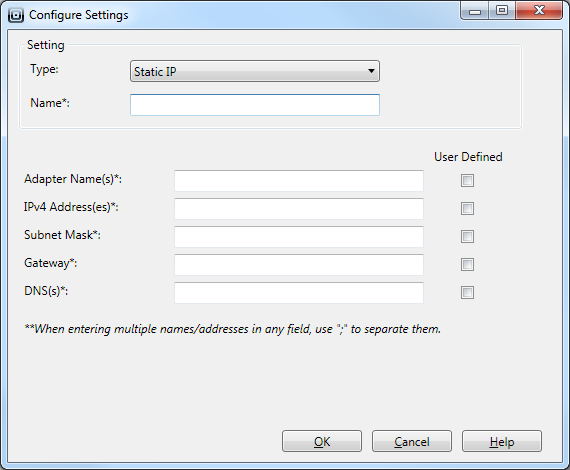
Task: Check User Defined box for IPv4 Address(es)
Action: [467, 208]
